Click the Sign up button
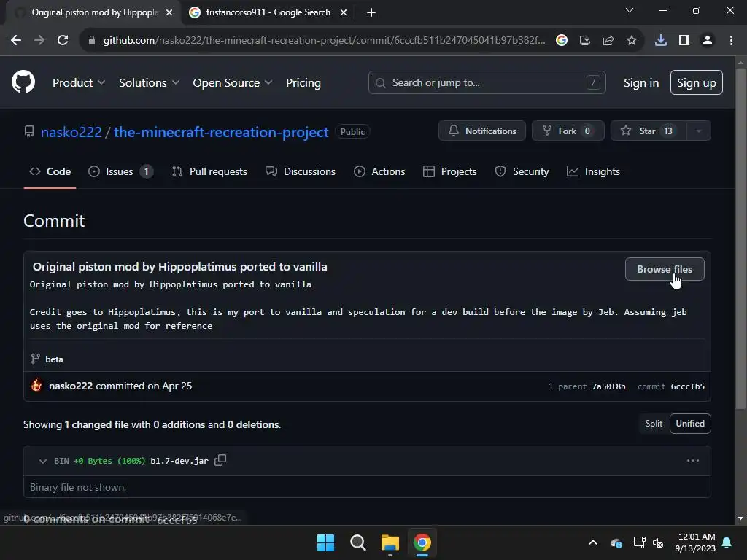The height and width of the screenshot is (560, 747). click(696, 82)
